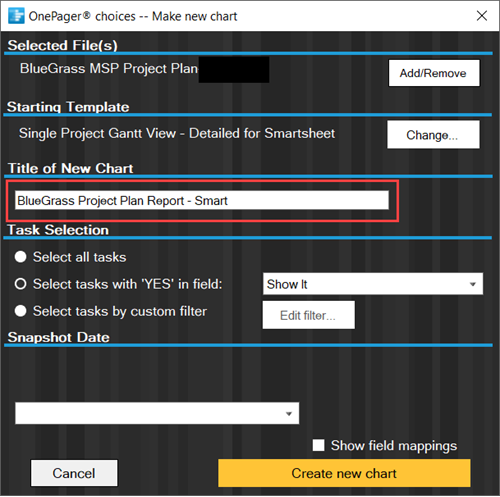Viewport: 500px width, 497px height.
Task: Click the Add/Remove files button
Action: [434, 73]
